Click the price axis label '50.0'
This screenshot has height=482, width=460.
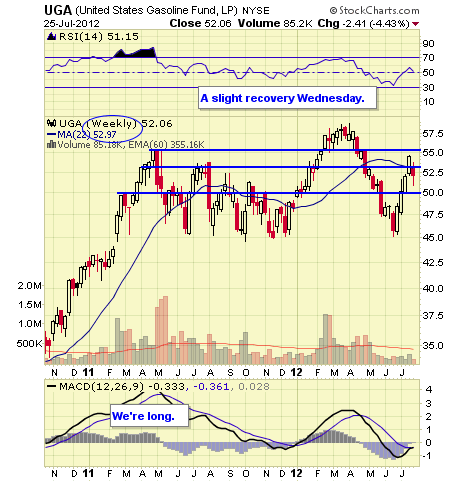pyautogui.click(x=433, y=193)
